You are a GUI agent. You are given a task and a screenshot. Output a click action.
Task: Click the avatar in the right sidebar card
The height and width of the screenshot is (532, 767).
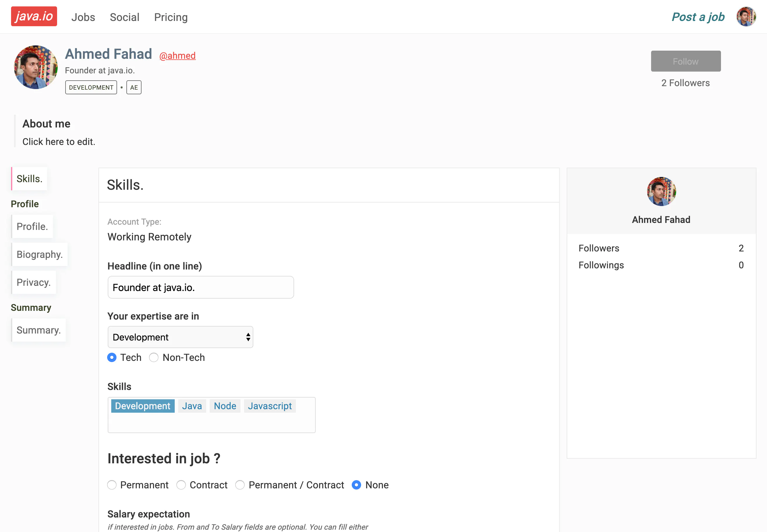point(661,191)
